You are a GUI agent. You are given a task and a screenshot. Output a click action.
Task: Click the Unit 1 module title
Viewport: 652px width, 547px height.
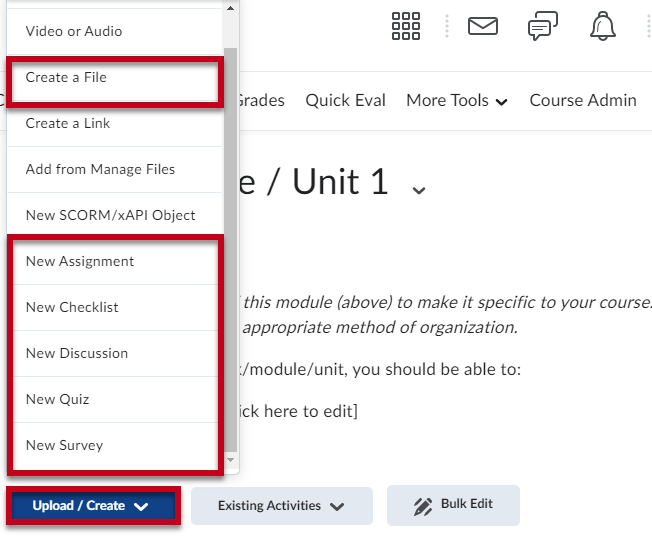[340, 182]
